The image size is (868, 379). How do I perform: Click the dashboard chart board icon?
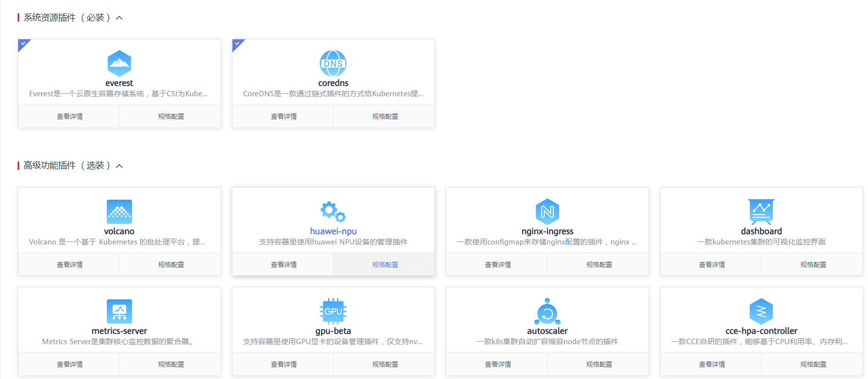tap(761, 212)
